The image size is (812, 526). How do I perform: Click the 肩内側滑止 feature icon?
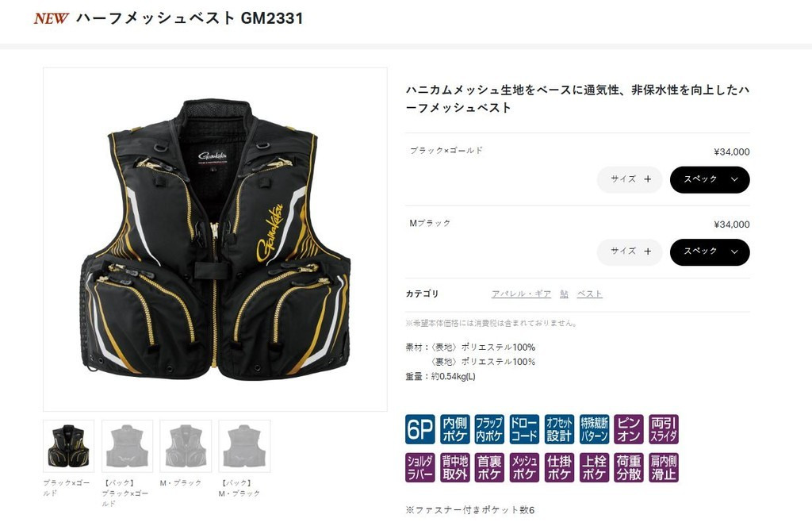pos(664,467)
